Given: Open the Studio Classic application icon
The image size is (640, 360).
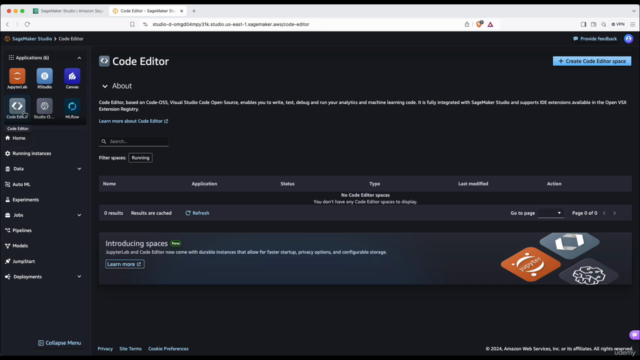Looking at the screenshot, I should [x=44, y=106].
